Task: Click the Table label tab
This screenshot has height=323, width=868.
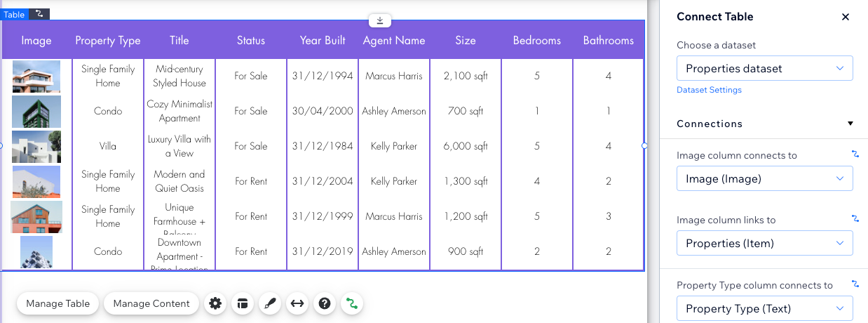Action: click(x=14, y=14)
